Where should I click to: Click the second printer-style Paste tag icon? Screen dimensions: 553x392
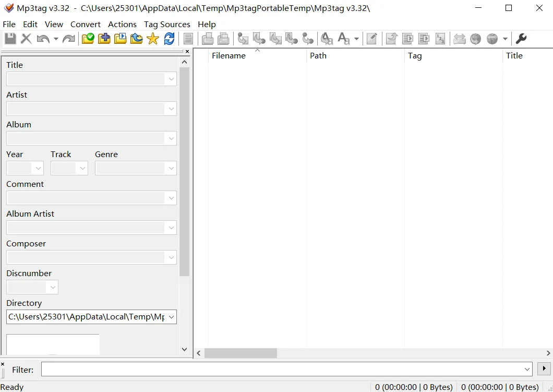[224, 39]
